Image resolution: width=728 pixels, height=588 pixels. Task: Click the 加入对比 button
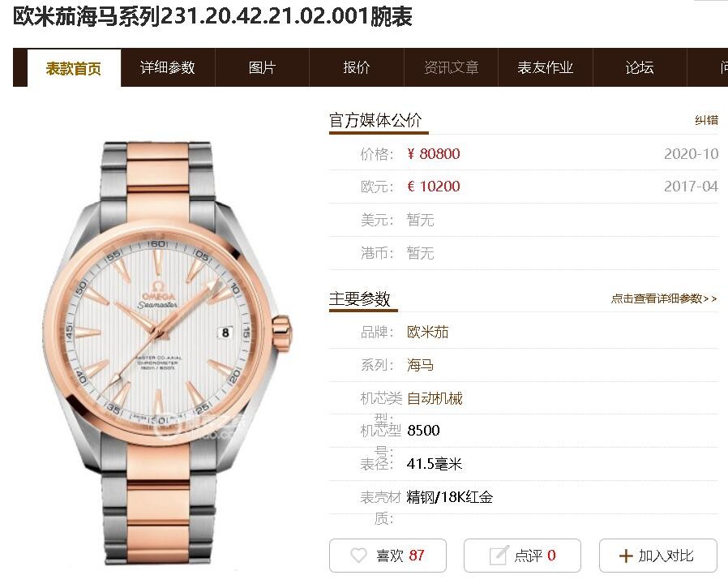click(658, 556)
